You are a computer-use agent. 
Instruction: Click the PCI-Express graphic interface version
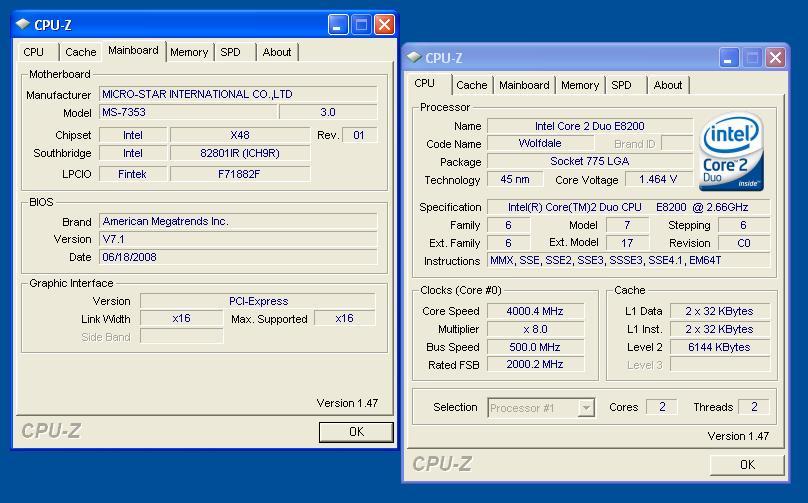[258, 301]
